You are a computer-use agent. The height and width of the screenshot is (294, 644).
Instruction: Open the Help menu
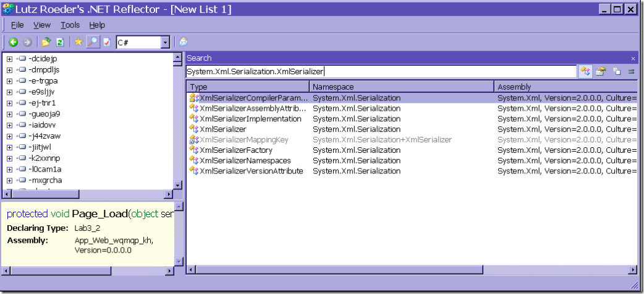click(x=97, y=25)
